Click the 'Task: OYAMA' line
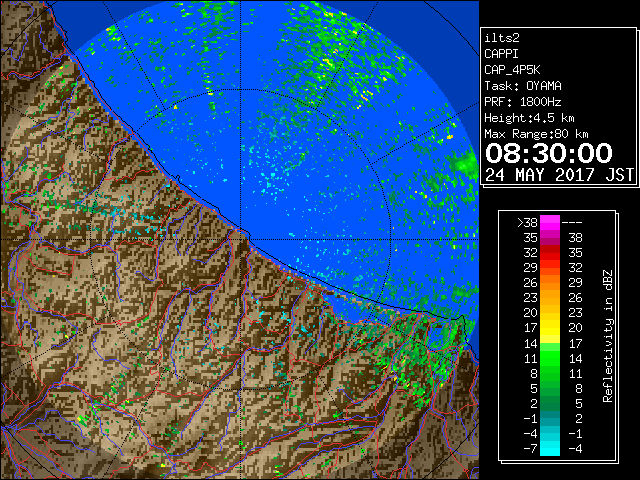Viewport: 640px width, 480px height. pos(523,86)
